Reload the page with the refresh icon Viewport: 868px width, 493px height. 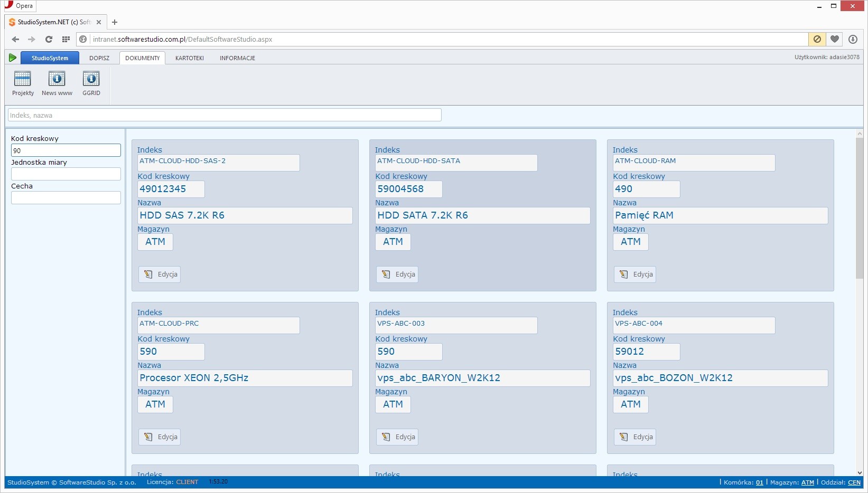tap(49, 39)
